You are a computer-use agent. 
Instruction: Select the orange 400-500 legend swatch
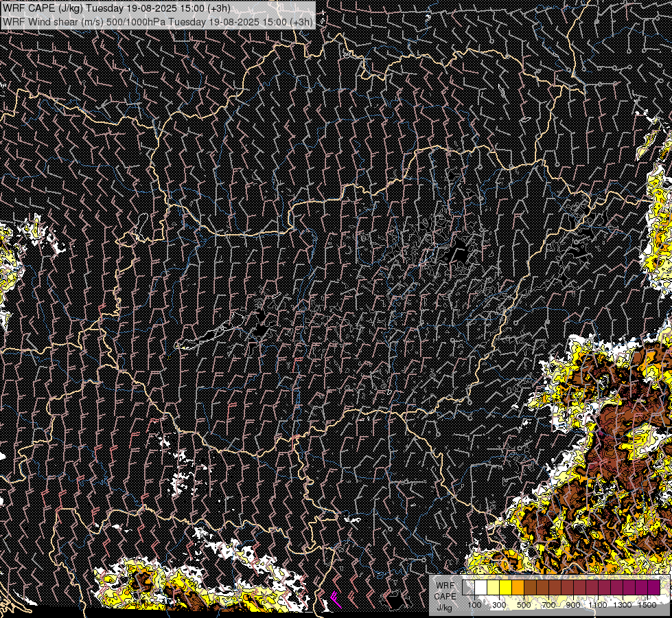[518, 587]
